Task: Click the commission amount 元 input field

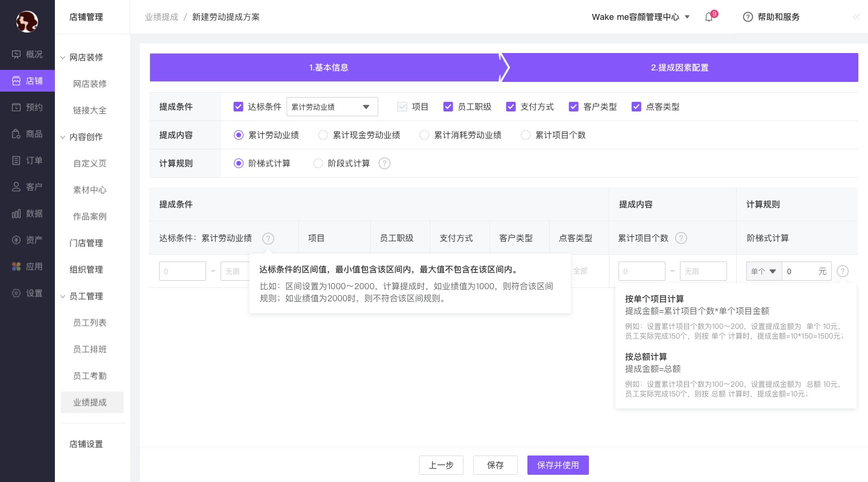Action: (807, 271)
